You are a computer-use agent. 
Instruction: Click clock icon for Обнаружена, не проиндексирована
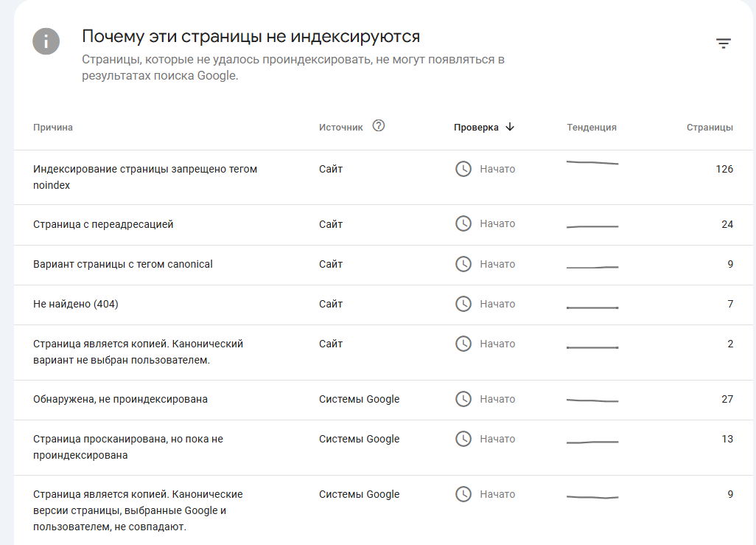(463, 399)
